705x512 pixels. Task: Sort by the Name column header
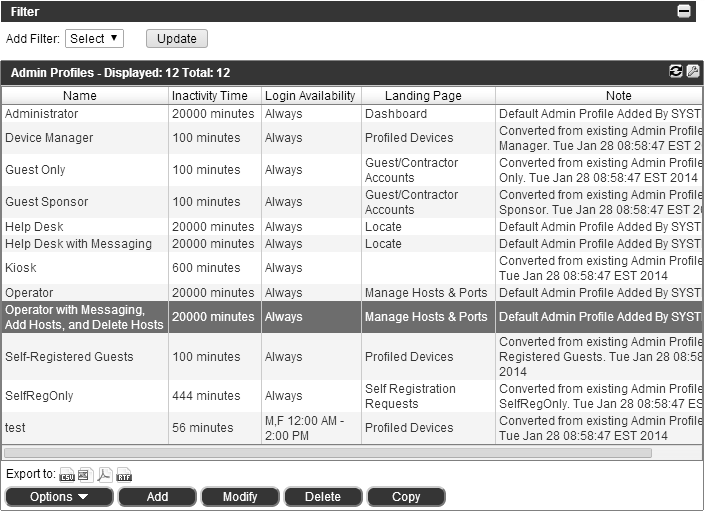(x=85, y=96)
